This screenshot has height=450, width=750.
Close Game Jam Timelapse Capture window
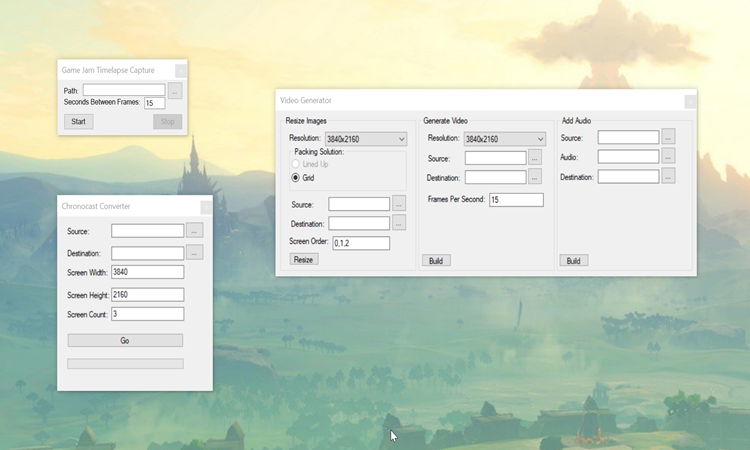click(x=180, y=71)
